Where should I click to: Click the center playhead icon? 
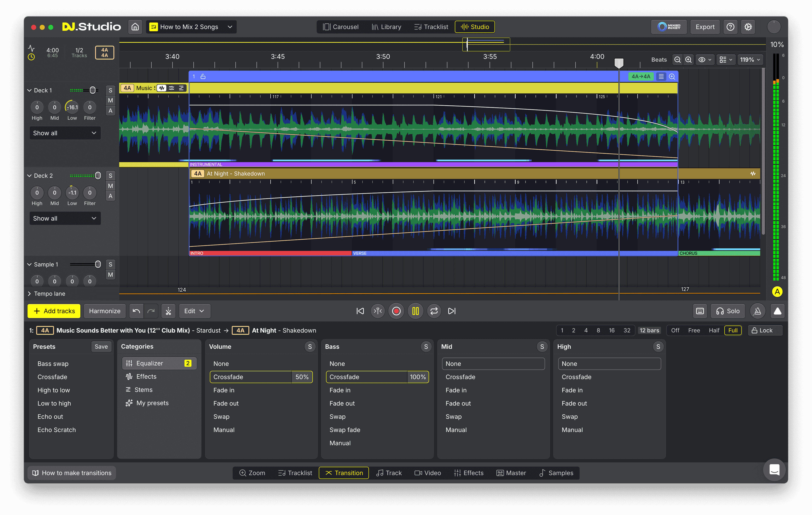tap(378, 311)
